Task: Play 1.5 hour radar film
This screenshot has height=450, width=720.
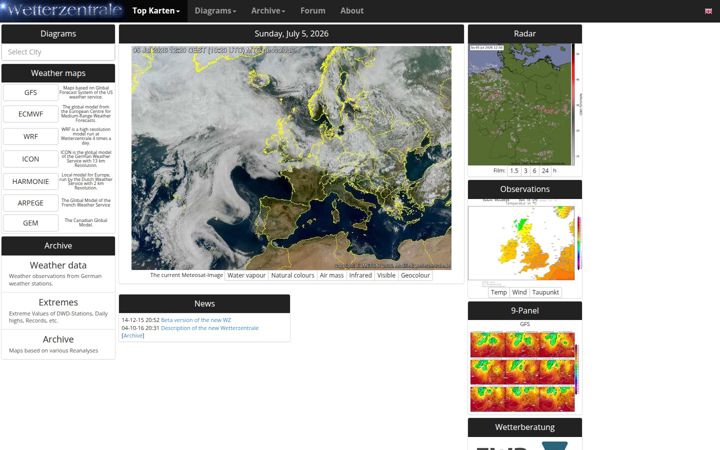Action: click(514, 170)
